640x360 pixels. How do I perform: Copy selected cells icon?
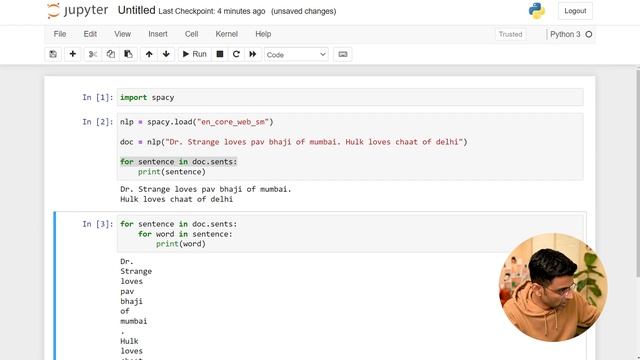tap(110, 54)
